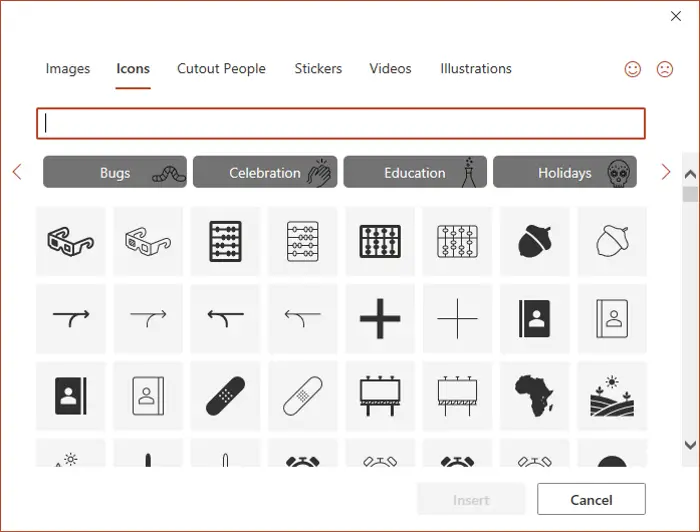
Task: Click the scrollbar down arrow
Action: [690, 445]
